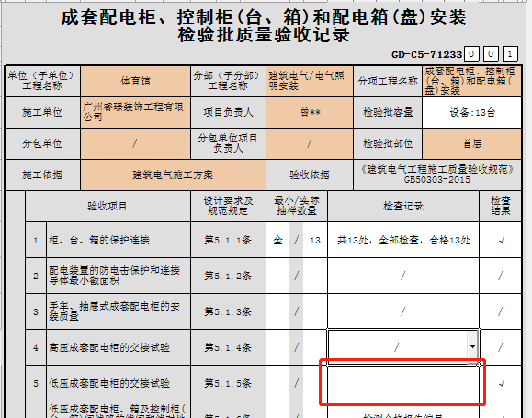Select the subcontractor unit slash cell
This screenshot has width=532, height=418.
135,143
